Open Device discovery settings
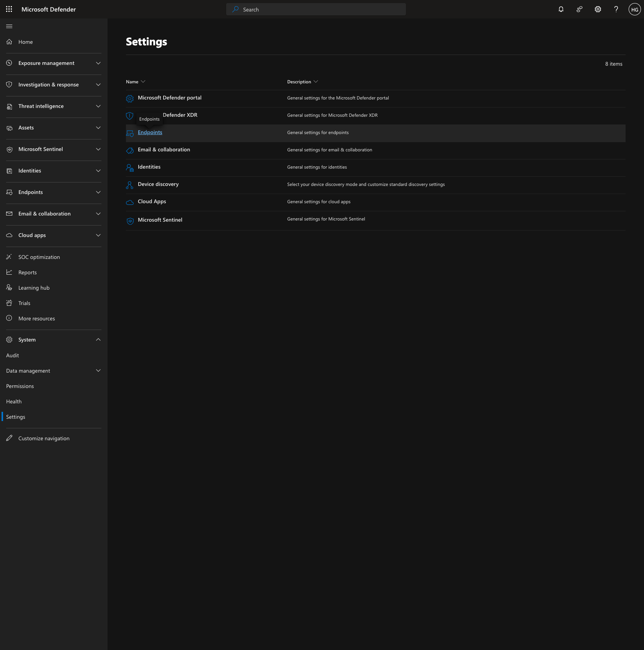Image resolution: width=644 pixels, height=650 pixels. coord(158,184)
